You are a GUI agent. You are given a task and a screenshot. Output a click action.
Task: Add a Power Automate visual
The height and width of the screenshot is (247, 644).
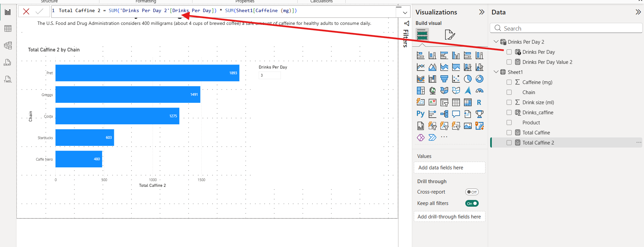432,137
